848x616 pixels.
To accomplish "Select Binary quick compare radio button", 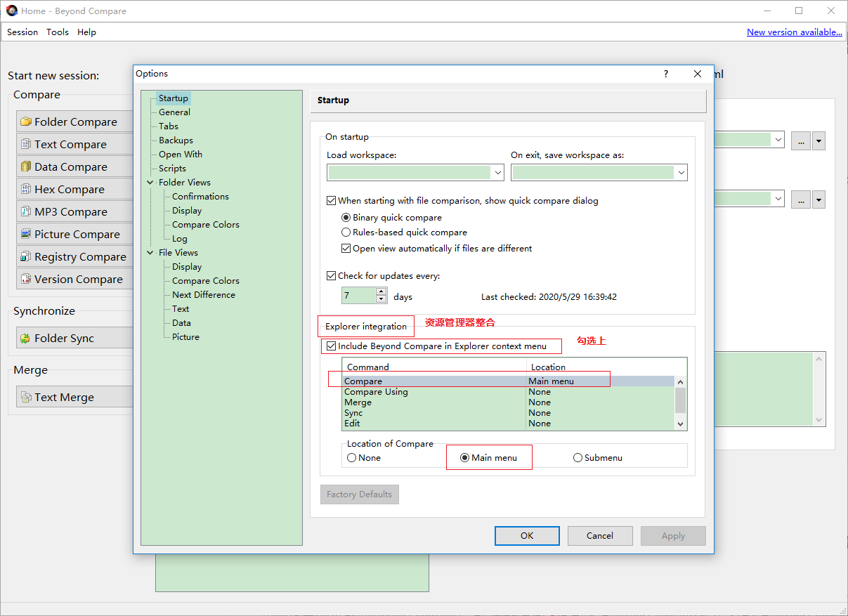I will point(346,218).
